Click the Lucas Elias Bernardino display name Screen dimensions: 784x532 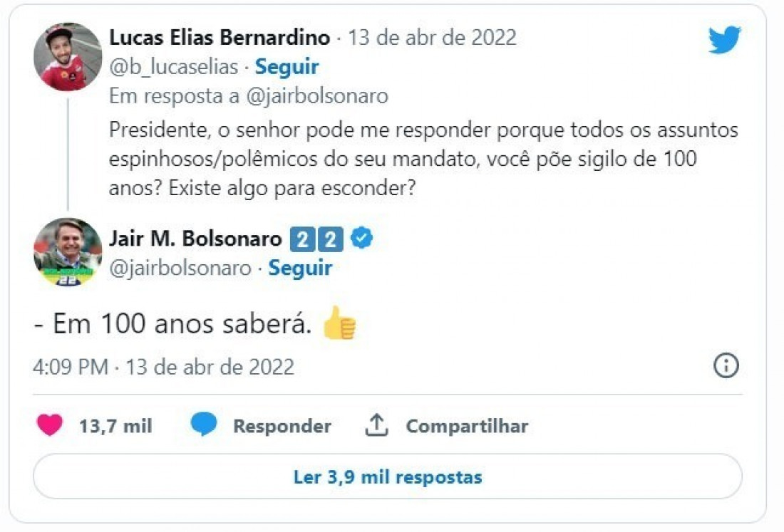(x=220, y=37)
